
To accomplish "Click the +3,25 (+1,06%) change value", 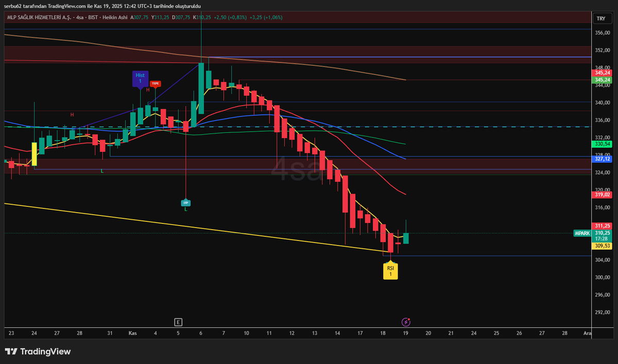I will click(x=265, y=18).
